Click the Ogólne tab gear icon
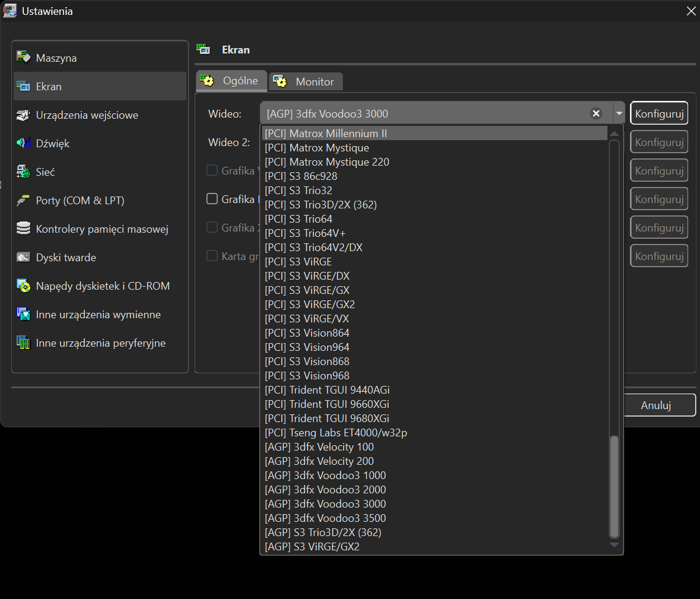The image size is (700, 599). pyautogui.click(x=207, y=80)
